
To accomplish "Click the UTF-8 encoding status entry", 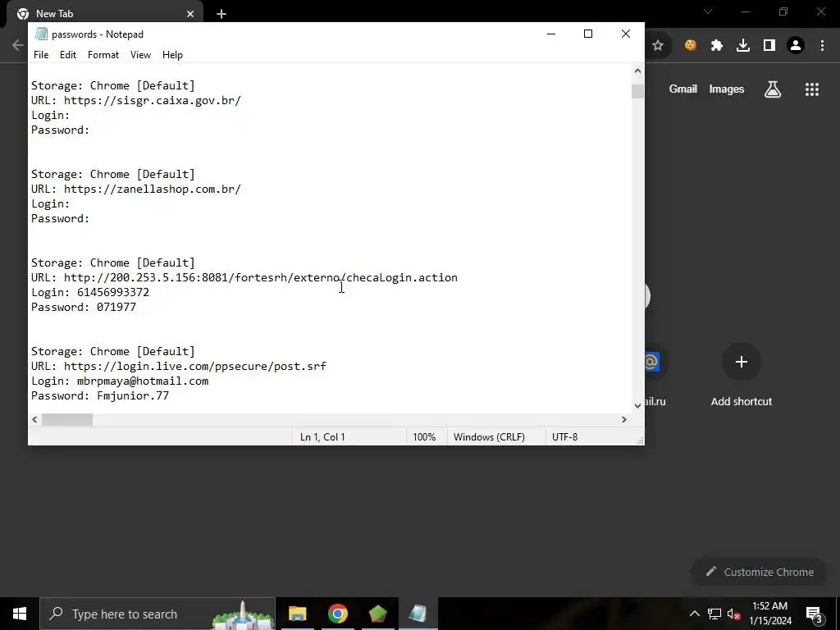I will [x=564, y=437].
